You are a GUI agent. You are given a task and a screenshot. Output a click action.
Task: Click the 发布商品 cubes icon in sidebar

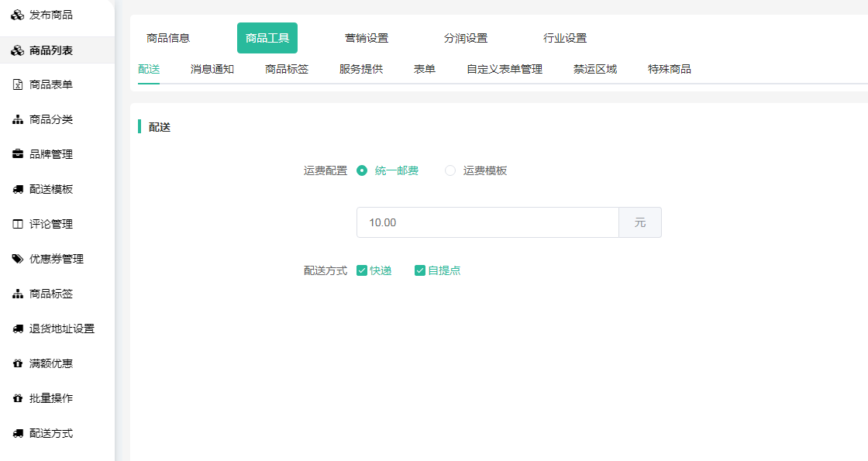(x=17, y=15)
